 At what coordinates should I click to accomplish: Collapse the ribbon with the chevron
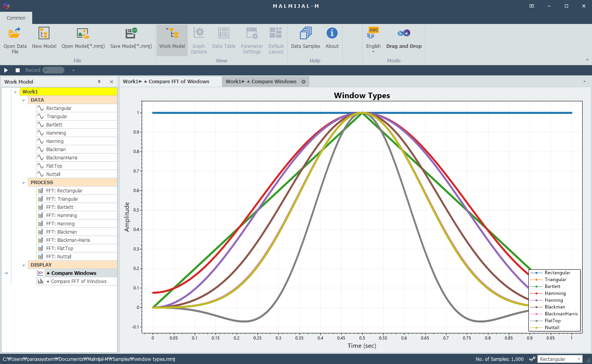(587, 60)
